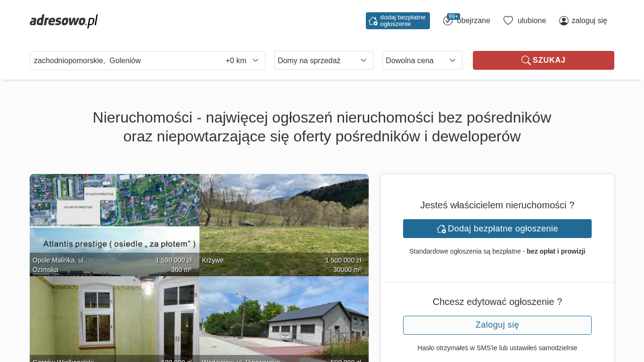Open obejrzane viewed listings menu
This screenshot has width=644, height=362.
point(473,21)
